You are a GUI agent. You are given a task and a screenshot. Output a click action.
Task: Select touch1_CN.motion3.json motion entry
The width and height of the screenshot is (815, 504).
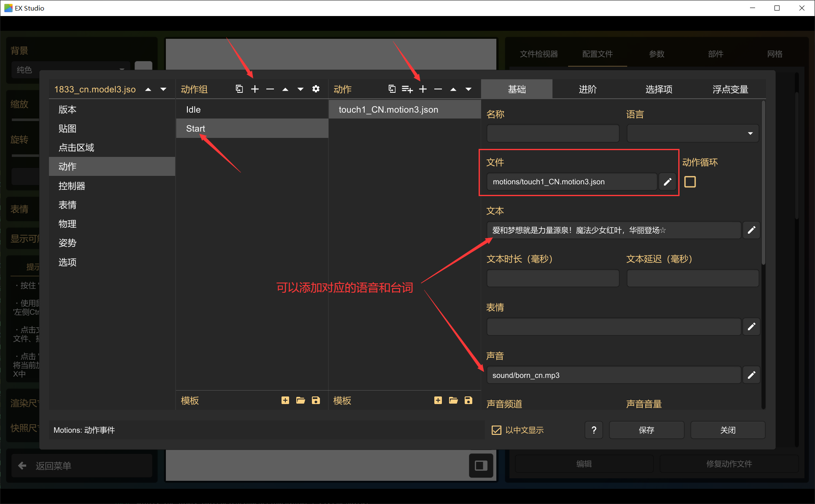[405, 109]
